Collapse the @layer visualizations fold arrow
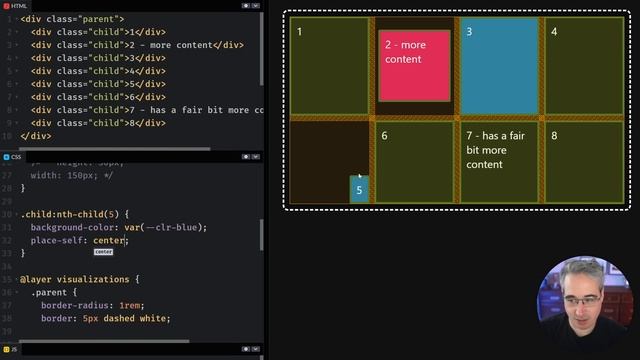The width and height of the screenshot is (640, 360). tap(17, 280)
